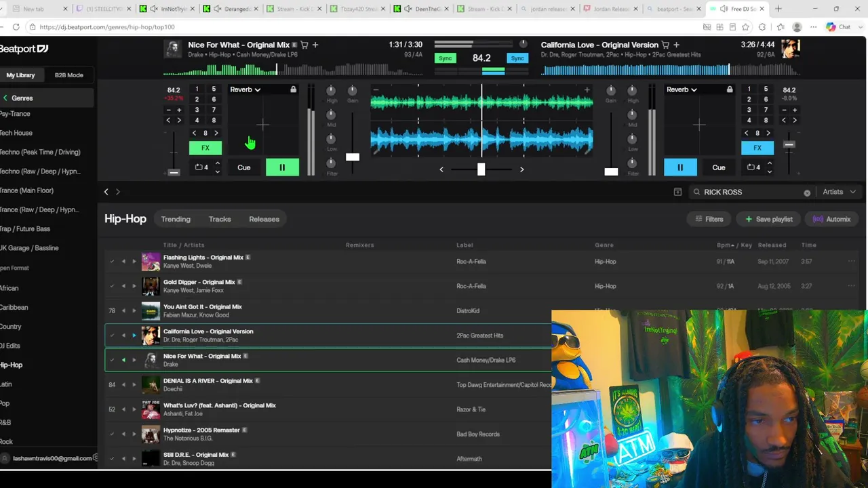Load Gold Digger to right deck

coord(134,286)
